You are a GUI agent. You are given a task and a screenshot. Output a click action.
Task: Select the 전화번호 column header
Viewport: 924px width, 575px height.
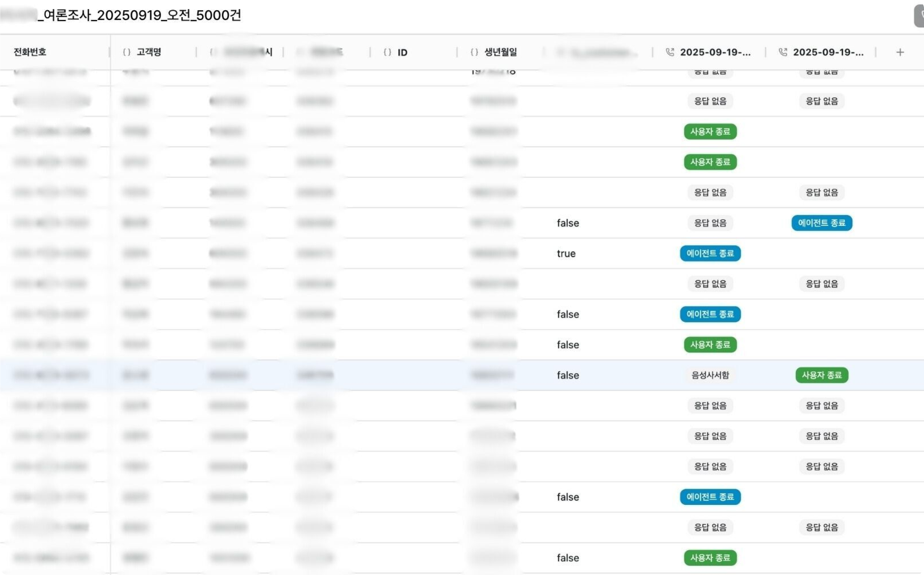pos(30,52)
